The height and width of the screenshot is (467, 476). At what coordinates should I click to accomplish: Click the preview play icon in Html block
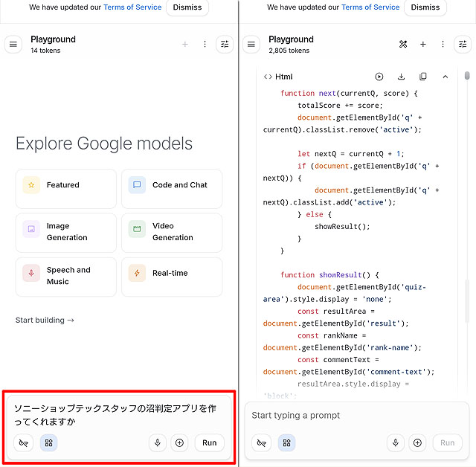click(x=379, y=77)
